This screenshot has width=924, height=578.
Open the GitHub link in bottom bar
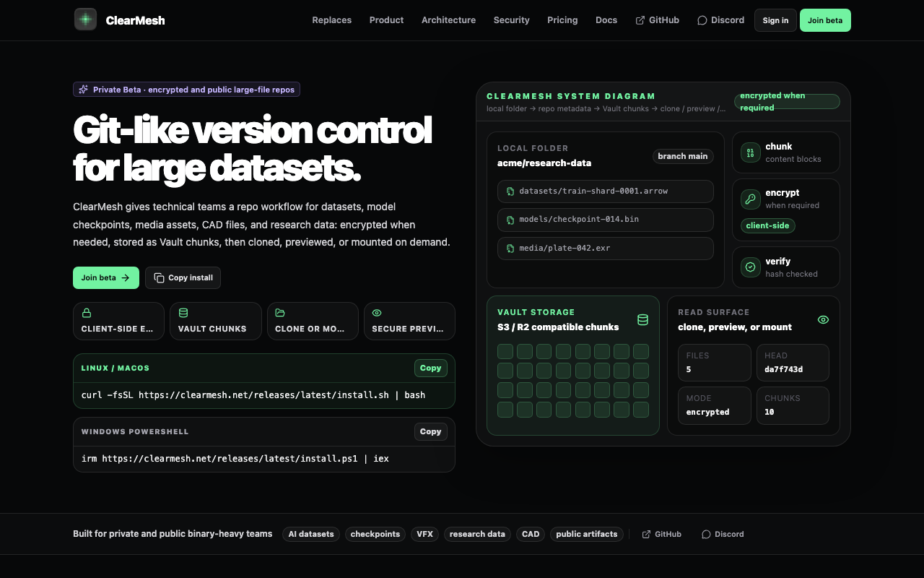661,535
